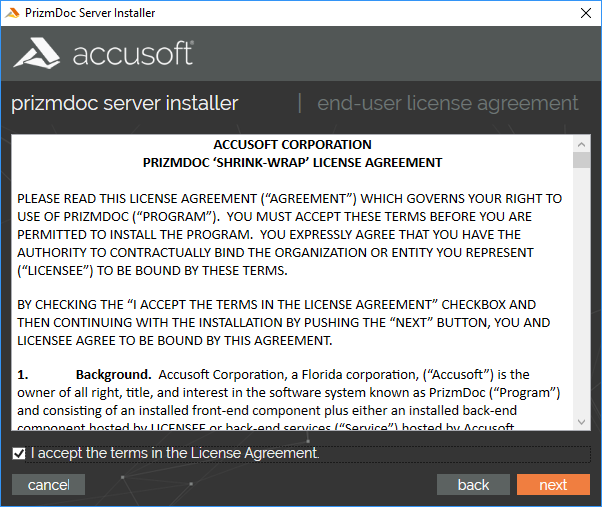Click the 'prizmdoc server installer' heading
The image size is (602, 507).
coord(125,103)
